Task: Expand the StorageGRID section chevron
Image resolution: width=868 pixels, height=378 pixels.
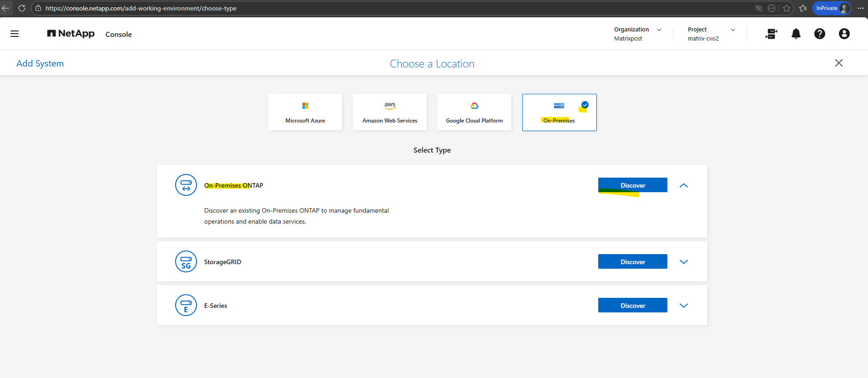Action: pyautogui.click(x=683, y=262)
